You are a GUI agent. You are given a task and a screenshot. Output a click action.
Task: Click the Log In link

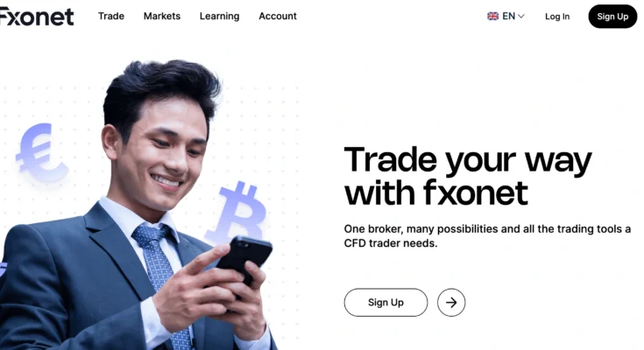point(557,17)
